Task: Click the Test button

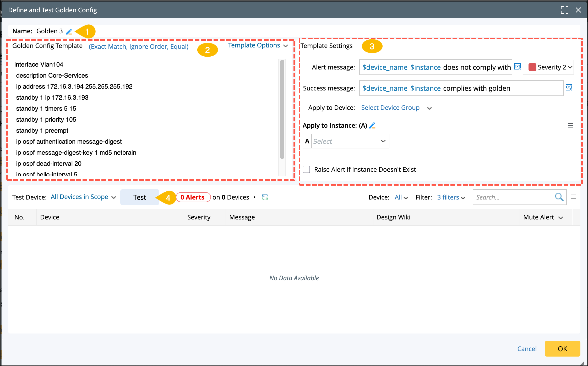Action: [139, 197]
